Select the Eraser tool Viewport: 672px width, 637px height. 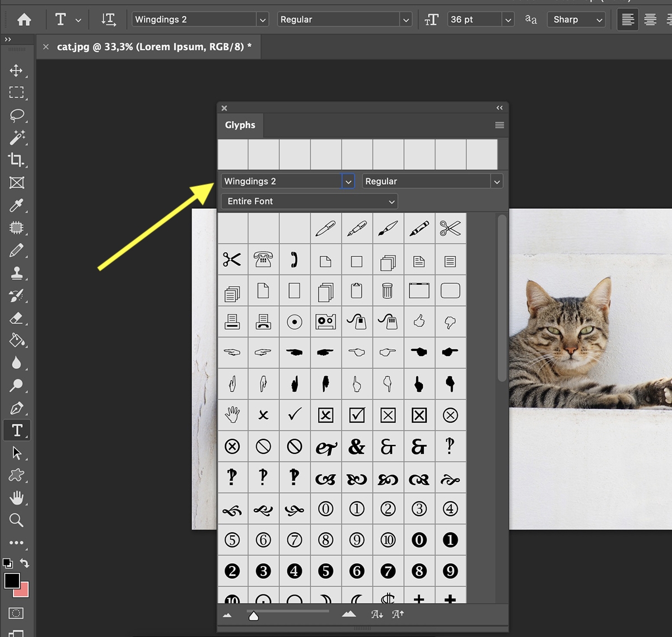[x=16, y=318]
